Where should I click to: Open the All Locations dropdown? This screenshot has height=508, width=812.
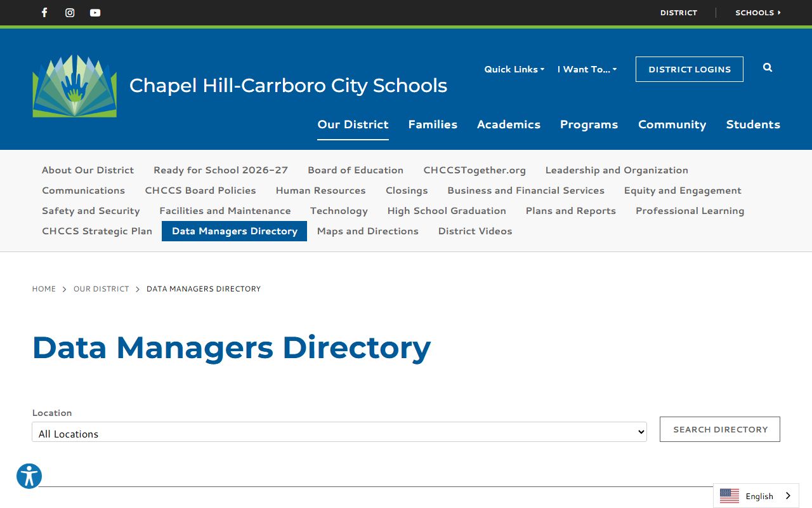pos(339,432)
